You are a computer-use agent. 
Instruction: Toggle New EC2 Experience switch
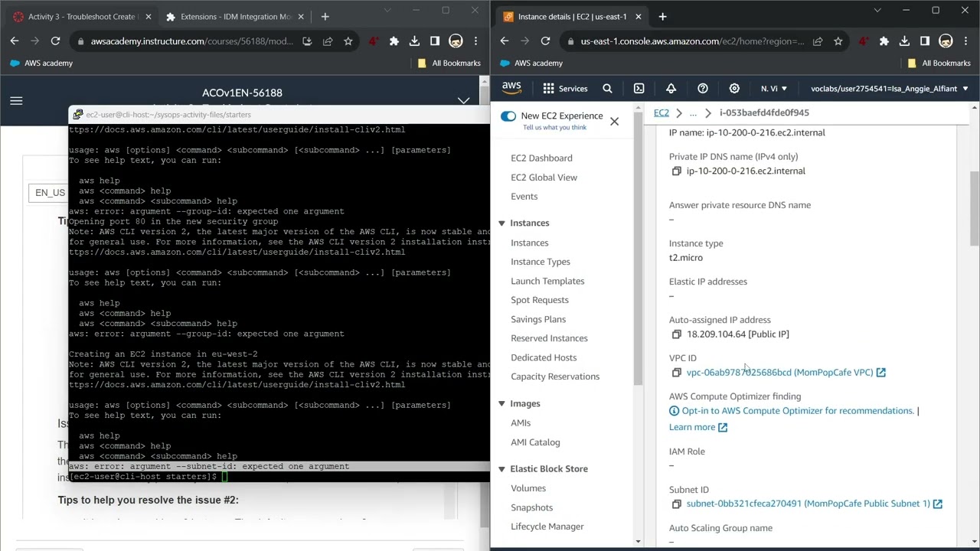[x=508, y=116]
